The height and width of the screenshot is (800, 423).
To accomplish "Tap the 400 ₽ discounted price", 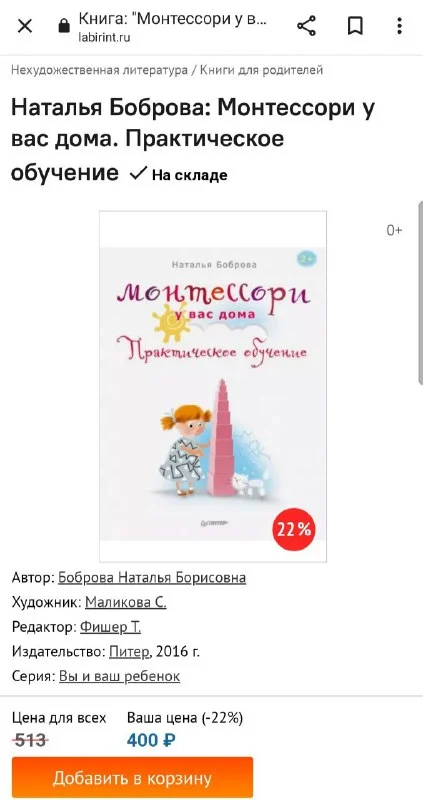I will (x=152, y=740).
